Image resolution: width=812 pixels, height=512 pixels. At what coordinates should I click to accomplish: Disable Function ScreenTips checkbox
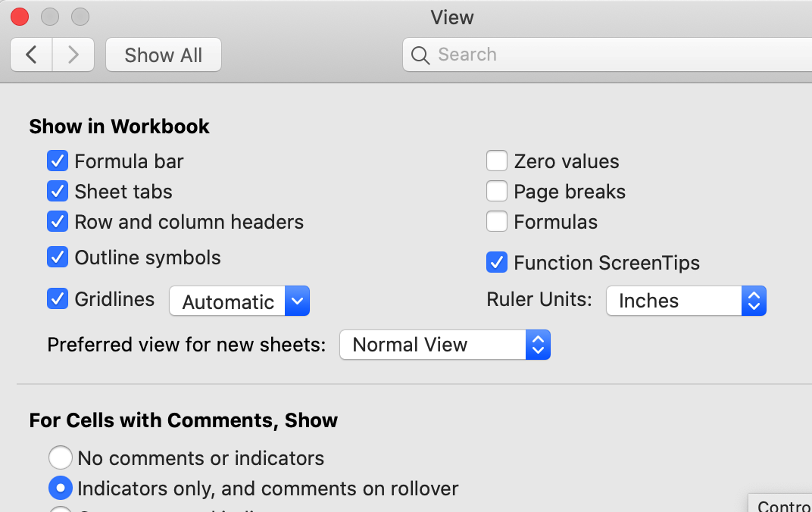[497, 263]
